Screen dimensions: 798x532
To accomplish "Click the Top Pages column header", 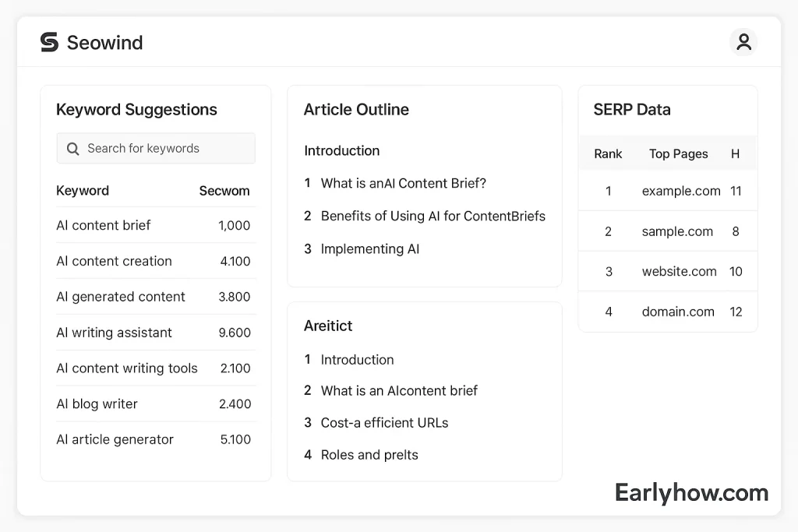I will pyautogui.click(x=678, y=153).
